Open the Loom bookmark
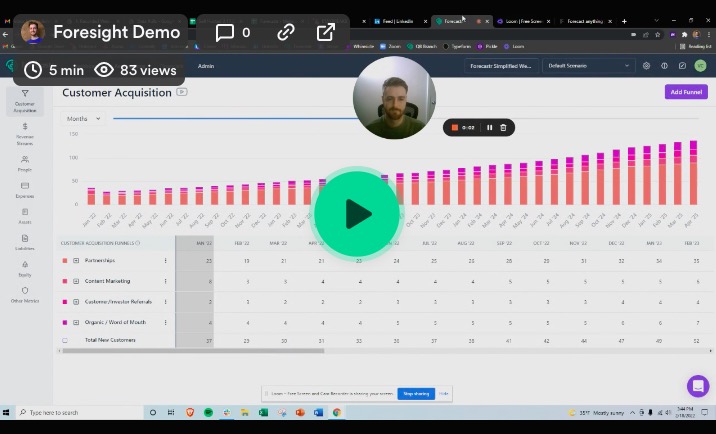 [514, 46]
